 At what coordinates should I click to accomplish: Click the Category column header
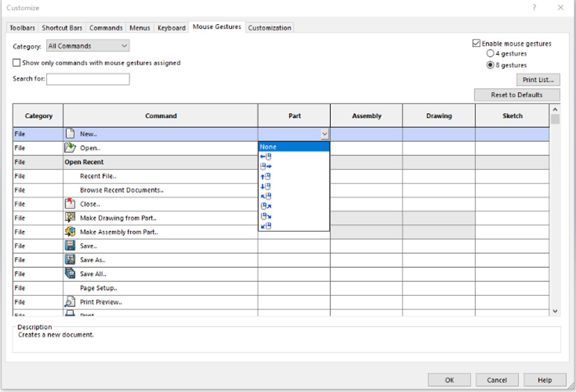(38, 116)
